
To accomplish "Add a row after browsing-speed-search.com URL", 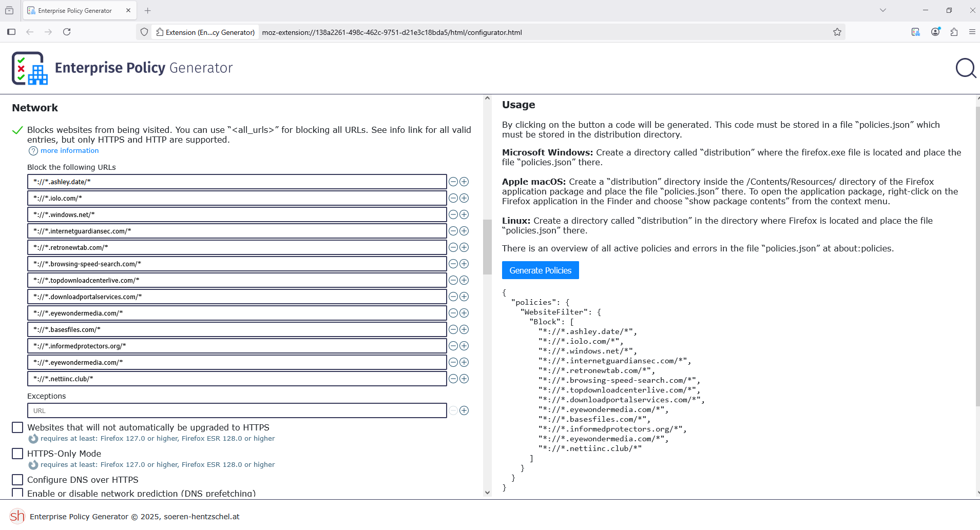I will tap(464, 264).
